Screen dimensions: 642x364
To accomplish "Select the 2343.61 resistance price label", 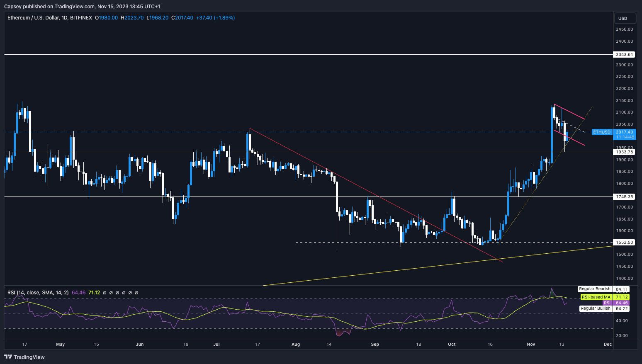I will pos(625,54).
